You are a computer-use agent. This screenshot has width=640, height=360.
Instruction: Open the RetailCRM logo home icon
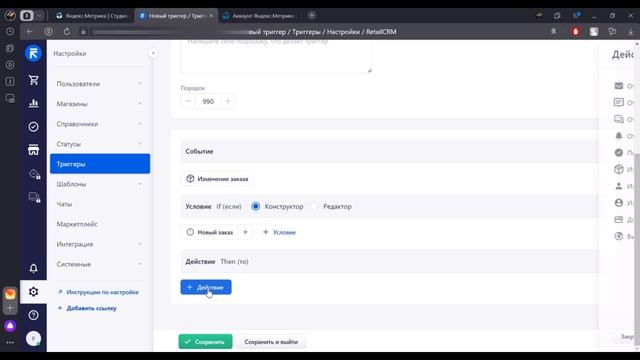33,53
